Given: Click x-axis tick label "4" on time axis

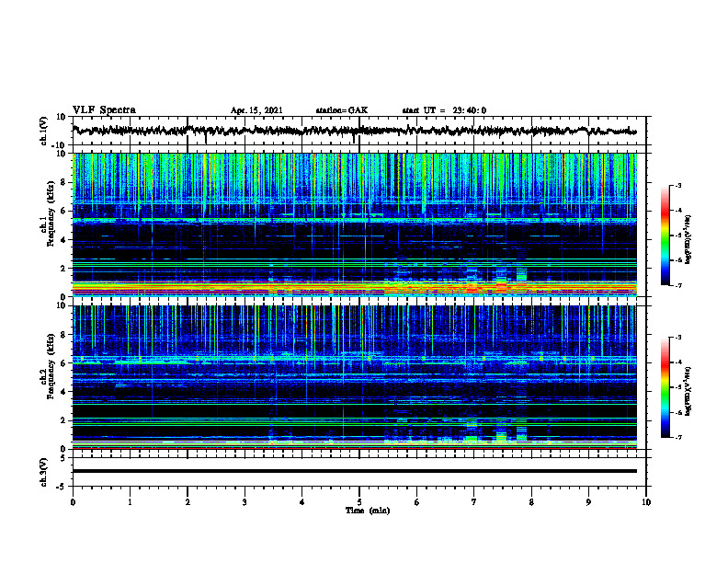Looking at the screenshot, I should click(x=302, y=502).
